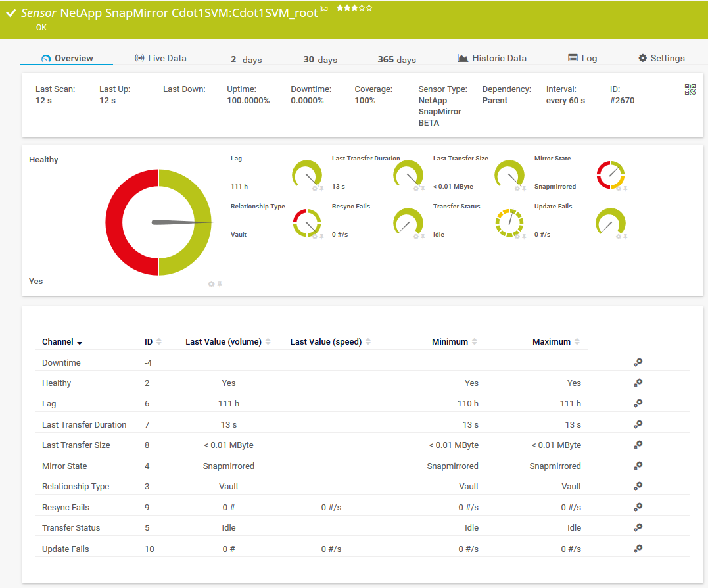Set priority to five stars
The image size is (708, 588).
(370, 8)
